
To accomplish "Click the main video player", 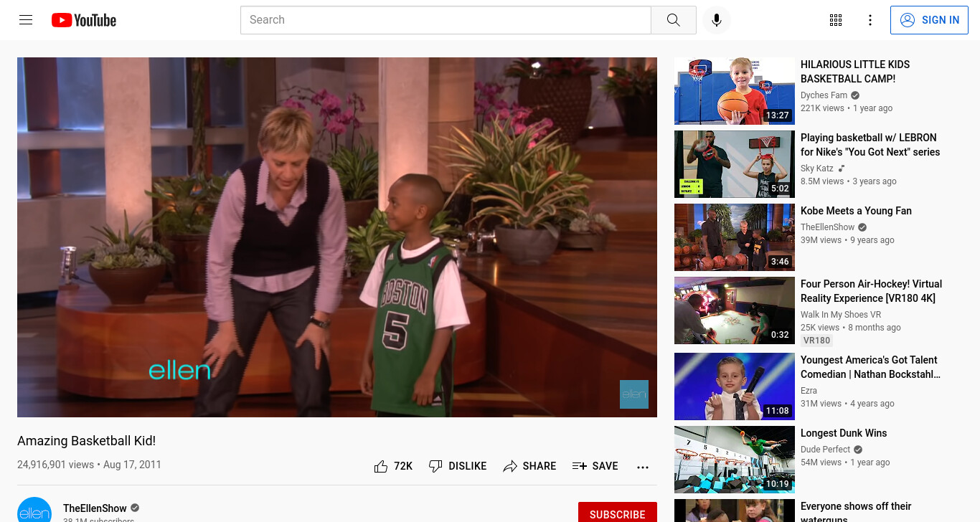I will [x=337, y=237].
